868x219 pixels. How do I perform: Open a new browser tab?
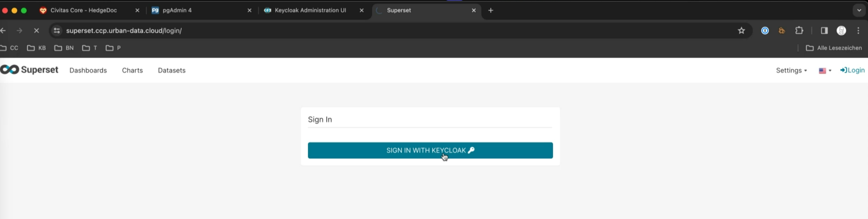click(490, 10)
